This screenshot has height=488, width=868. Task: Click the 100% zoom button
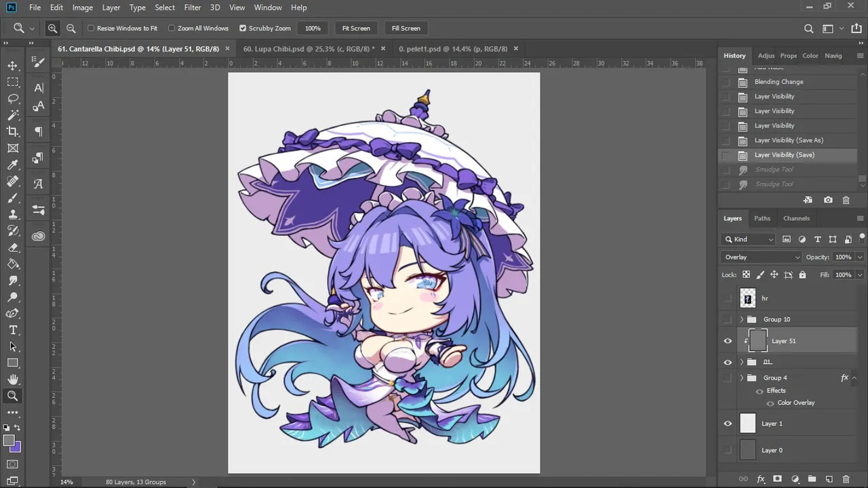313,28
